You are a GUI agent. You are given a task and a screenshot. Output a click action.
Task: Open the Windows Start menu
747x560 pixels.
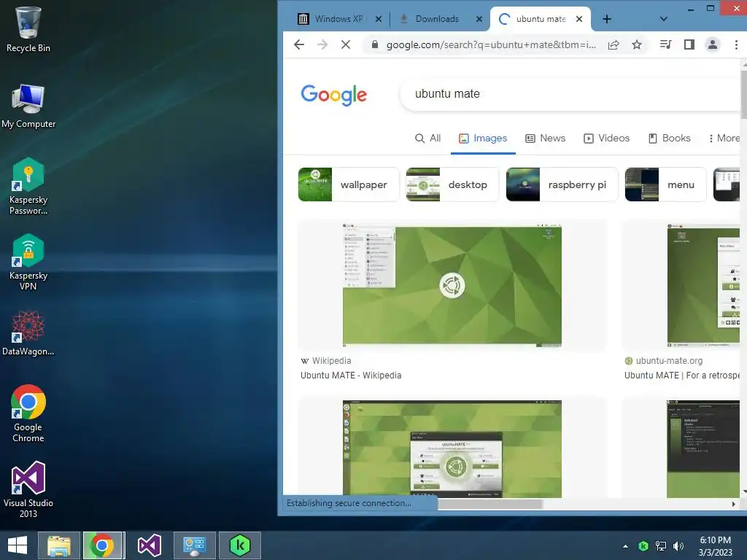tap(18, 545)
